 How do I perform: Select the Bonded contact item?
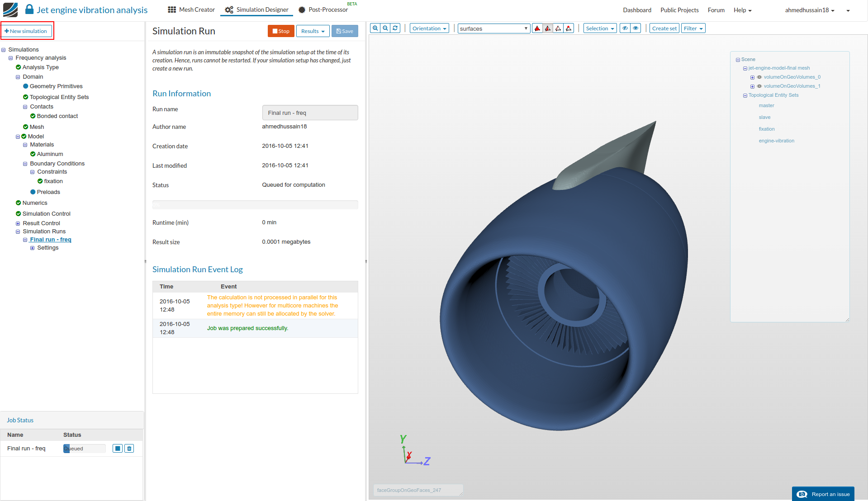(x=57, y=116)
